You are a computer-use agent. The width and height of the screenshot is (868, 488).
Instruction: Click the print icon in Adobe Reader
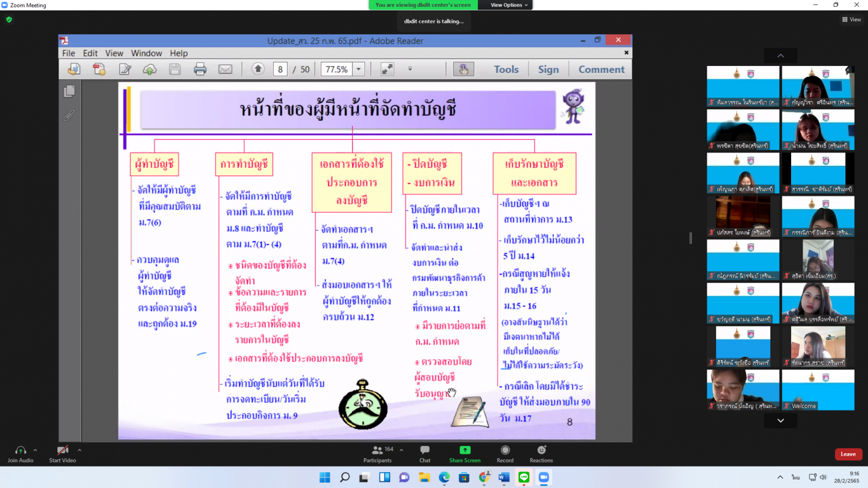click(200, 70)
